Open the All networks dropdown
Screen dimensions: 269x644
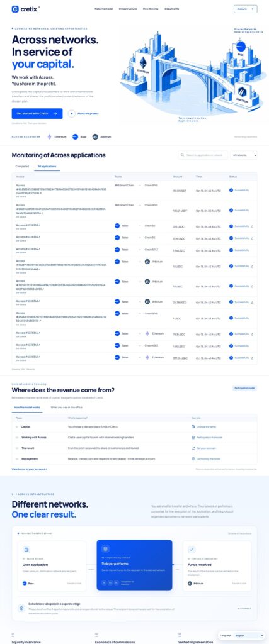point(244,155)
